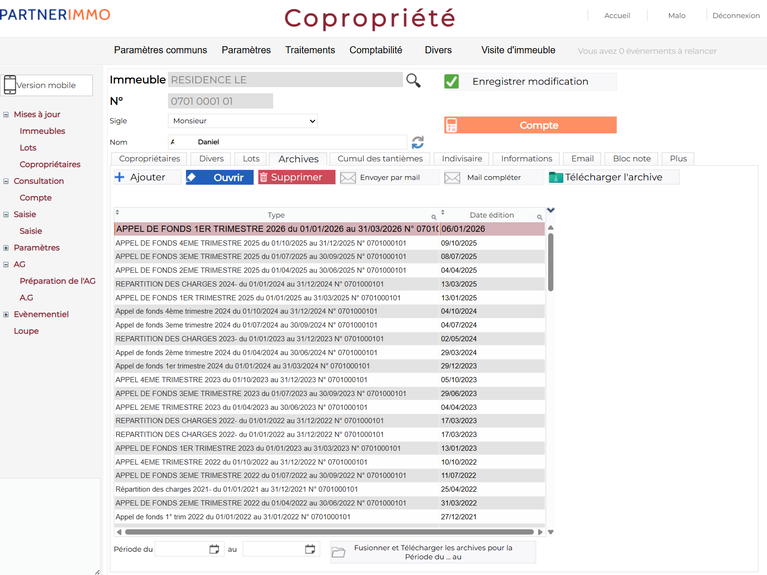Open Préparation de l'AG in sidebar
The width and height of the screenshot is (767, 575).
[x=57, y=281]
